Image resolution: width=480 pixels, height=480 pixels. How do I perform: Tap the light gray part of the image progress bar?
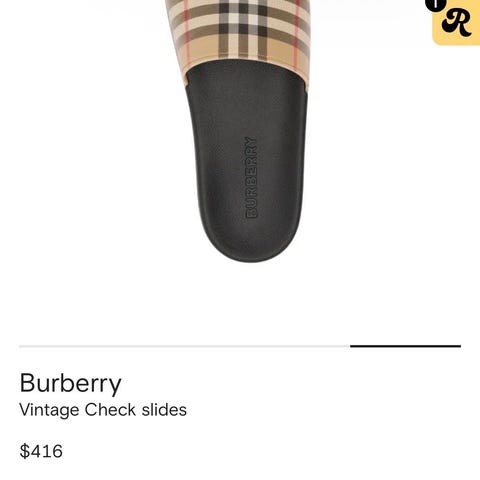click(184, 346)
